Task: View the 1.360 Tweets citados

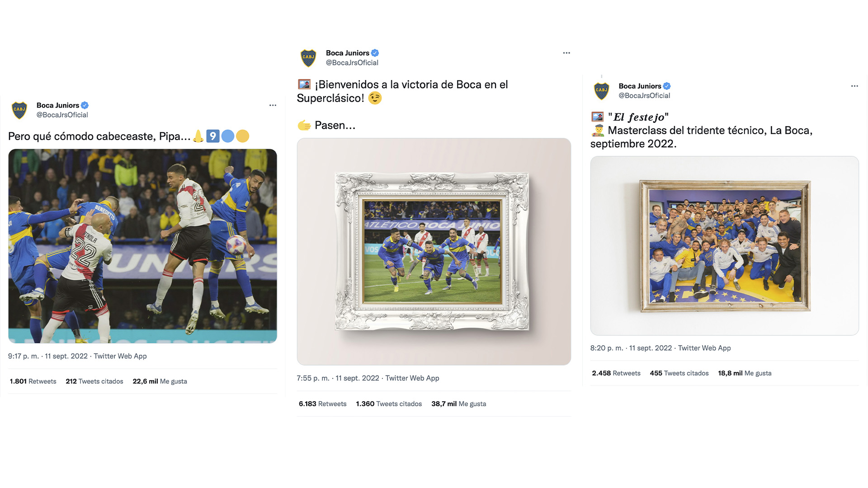Action: pos(389,404)
